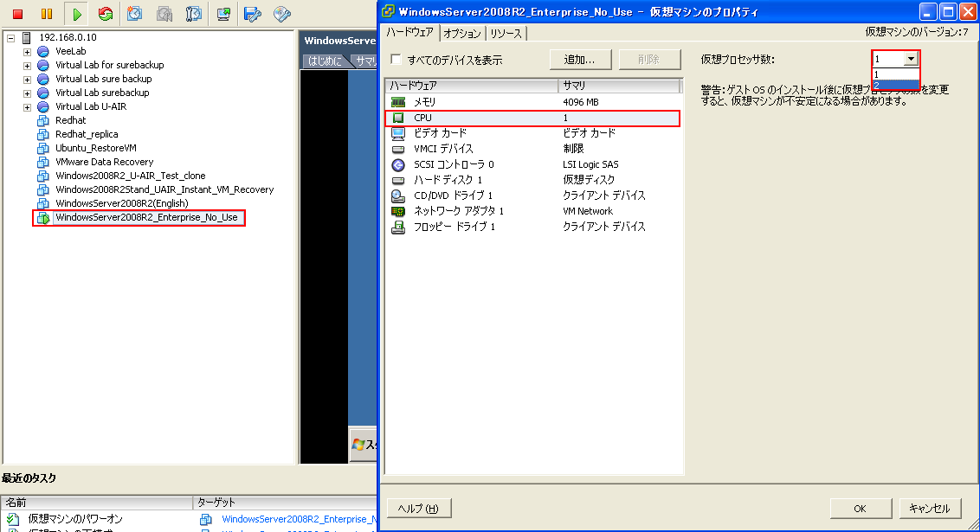Select ネットワーク アダプタ 1 row
The height and width of the screenshot is (532, 980).
click(x=532, y=211)
